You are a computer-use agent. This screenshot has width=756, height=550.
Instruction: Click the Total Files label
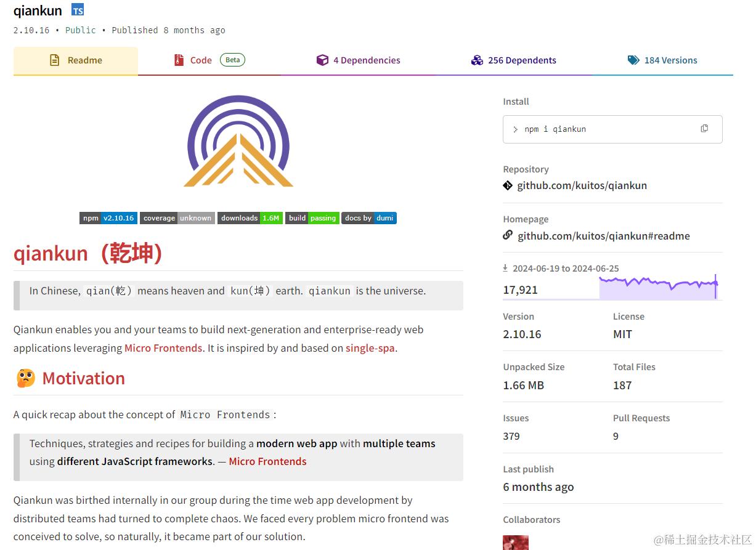coord(634,367)
